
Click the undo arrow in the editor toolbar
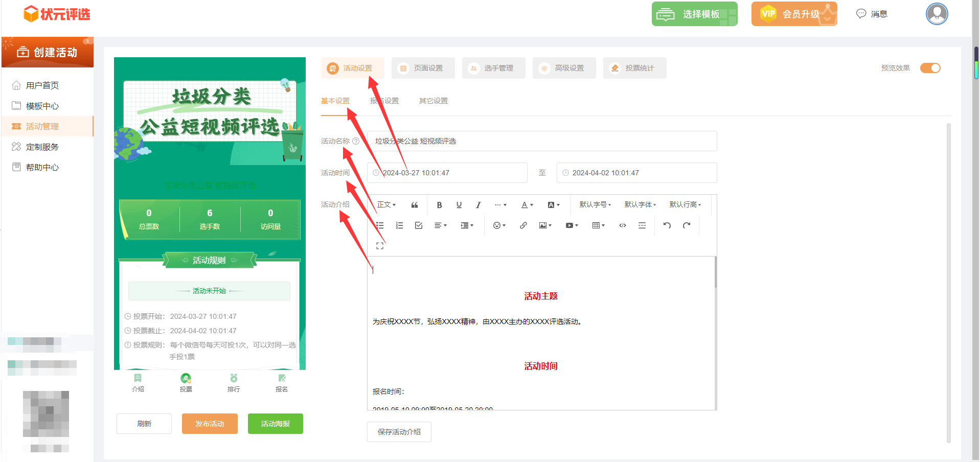point(667,225)
